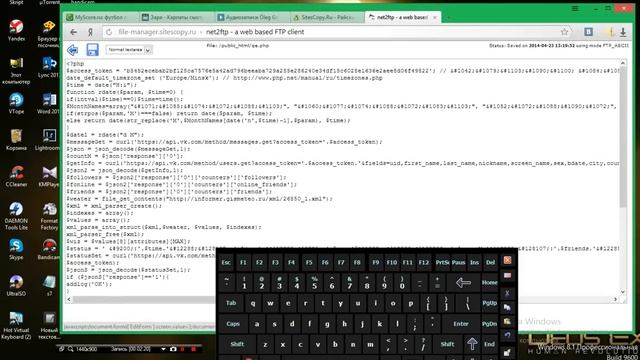Tap the up arrow key on keyboard

pos(472,344)
